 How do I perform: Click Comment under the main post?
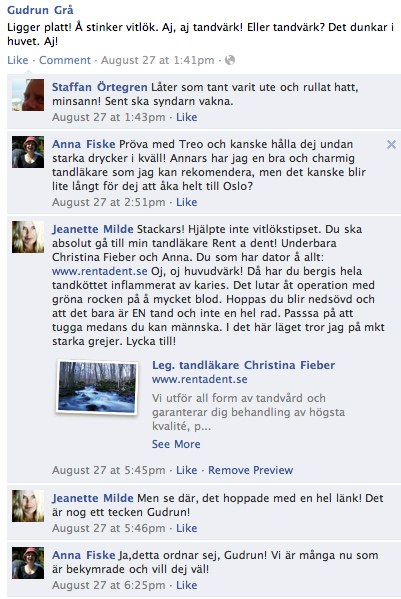coord(65,60)
